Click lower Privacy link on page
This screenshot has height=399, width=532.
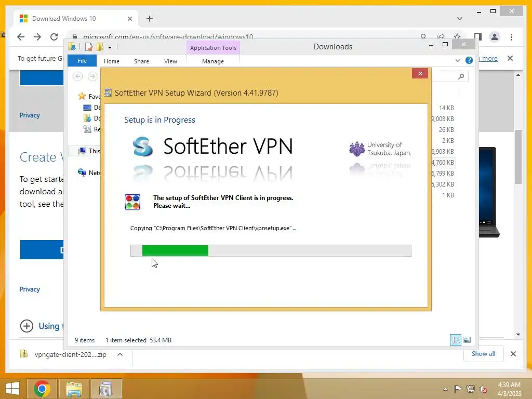30,289
